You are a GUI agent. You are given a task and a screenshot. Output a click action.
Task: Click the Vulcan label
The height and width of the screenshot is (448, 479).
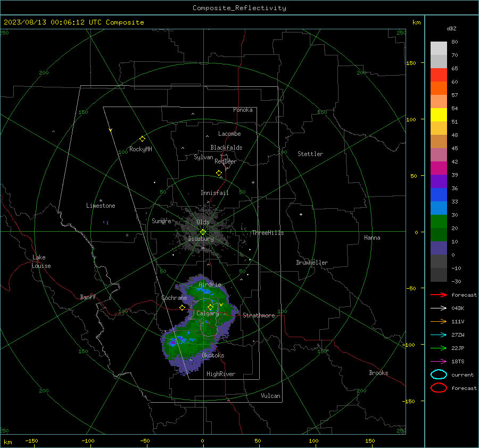click(270, 396)
